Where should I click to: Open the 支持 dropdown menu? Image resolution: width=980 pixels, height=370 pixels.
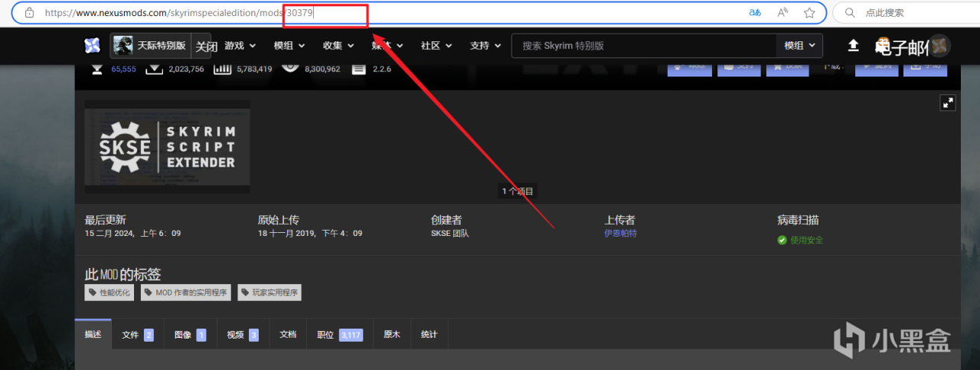tap(485, 46)
